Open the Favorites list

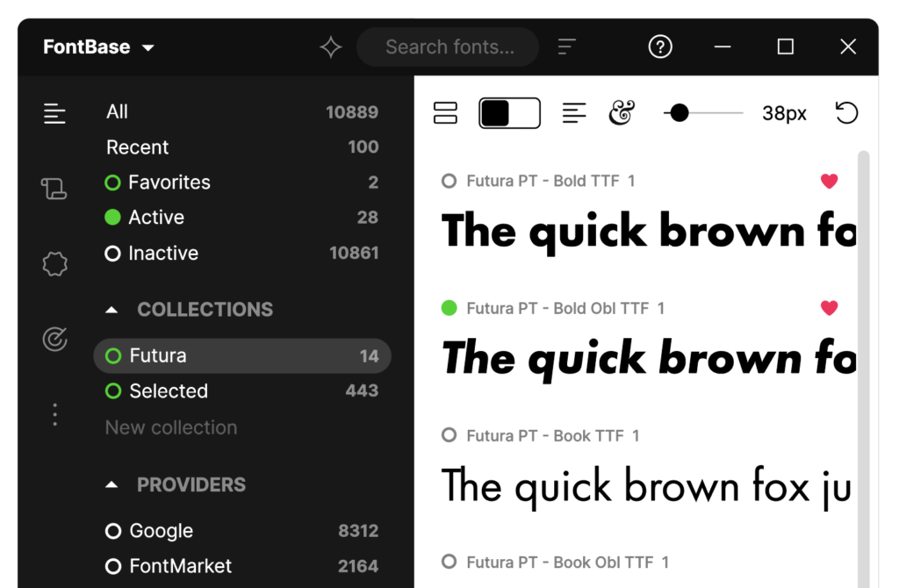click(242, 183)
